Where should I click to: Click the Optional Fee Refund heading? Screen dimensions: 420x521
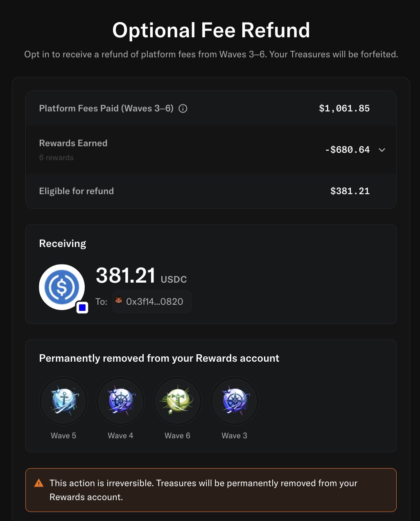point(211,31)
